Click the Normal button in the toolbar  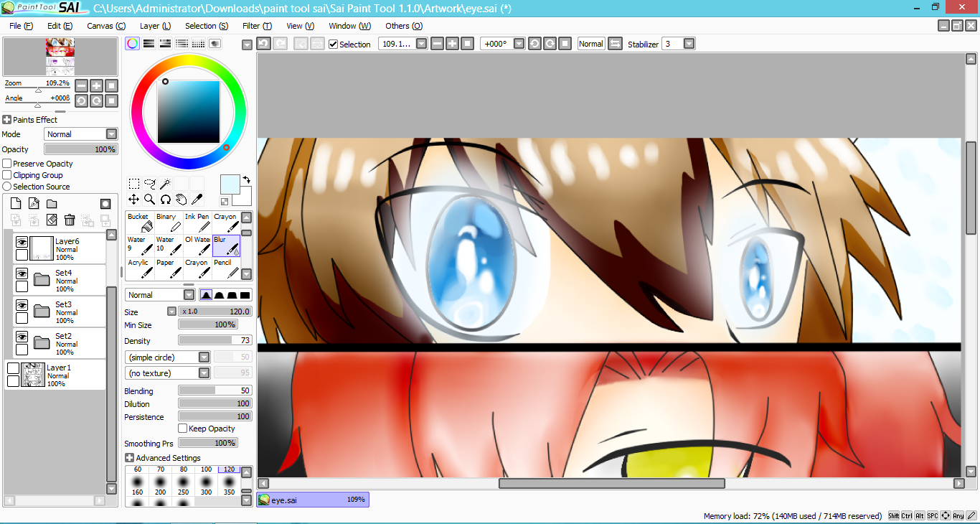pos(591,44)
